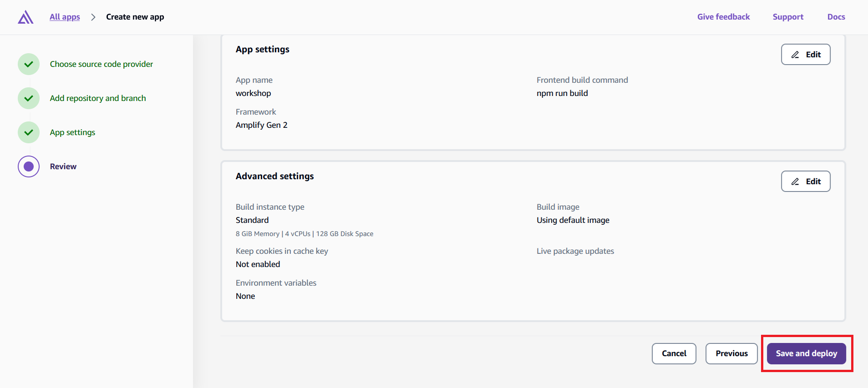
Task: Select environment variables value None
Action: pyautogui.click(x=245, y=296)
